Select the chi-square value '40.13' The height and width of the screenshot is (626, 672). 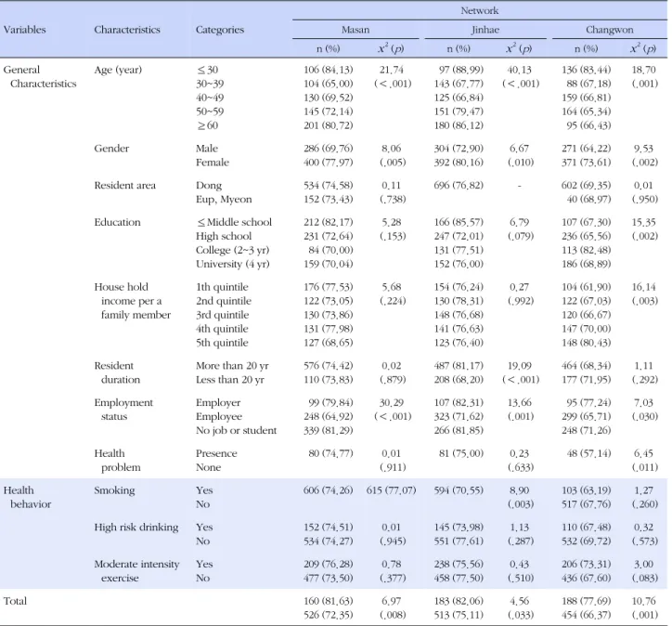tap(520, 70)
